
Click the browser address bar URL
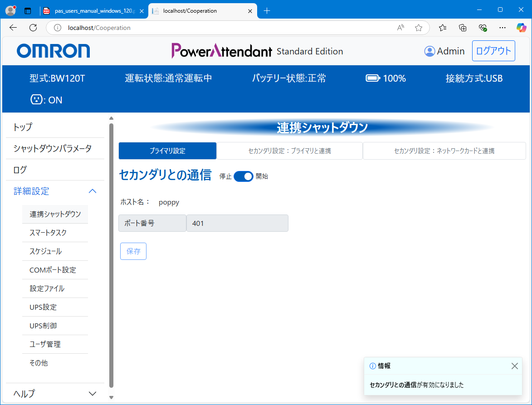pos(99,28)
